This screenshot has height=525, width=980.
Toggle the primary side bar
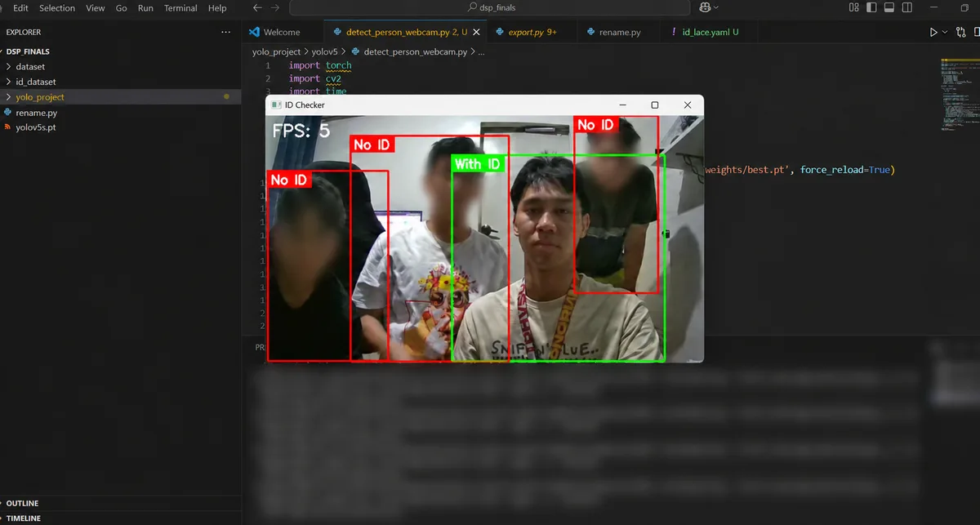tap(872, 7)
